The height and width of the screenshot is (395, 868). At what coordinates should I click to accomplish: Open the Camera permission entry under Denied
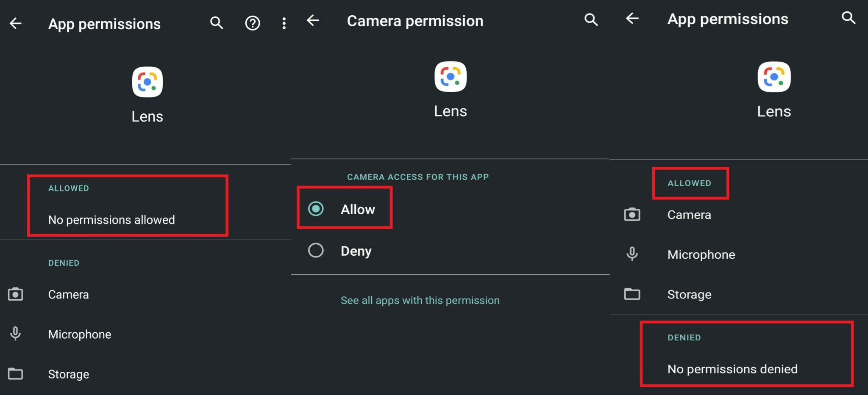point(68,294)
